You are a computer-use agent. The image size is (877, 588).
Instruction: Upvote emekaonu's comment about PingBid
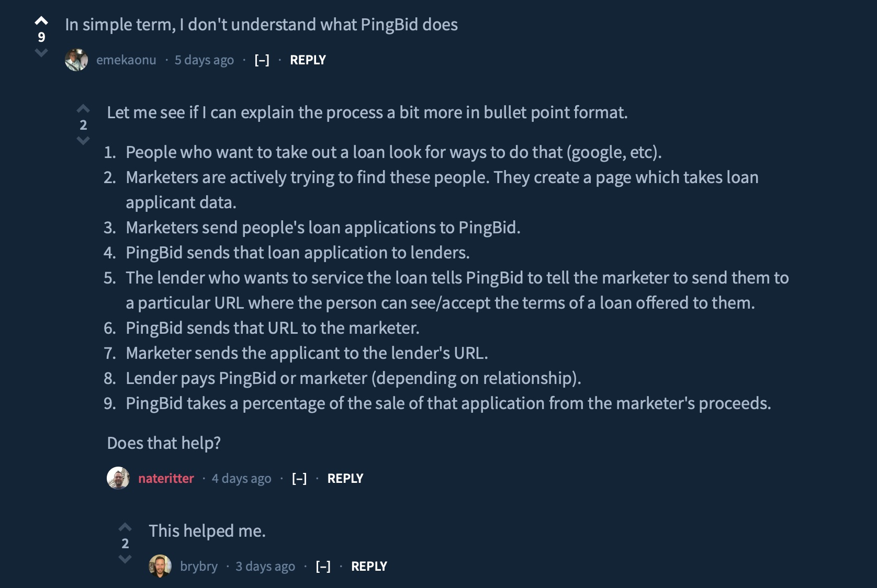(x=41, y=21)
